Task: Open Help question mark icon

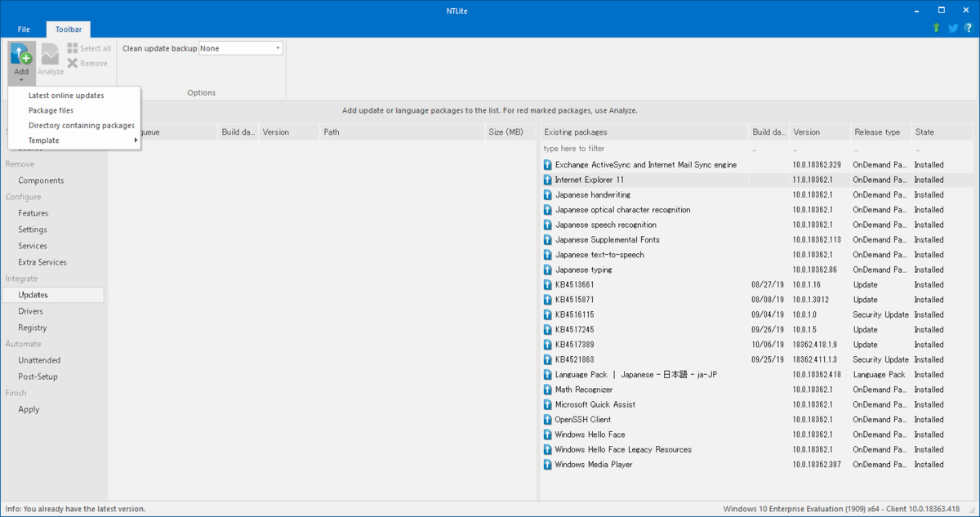Action: (969, 28)
